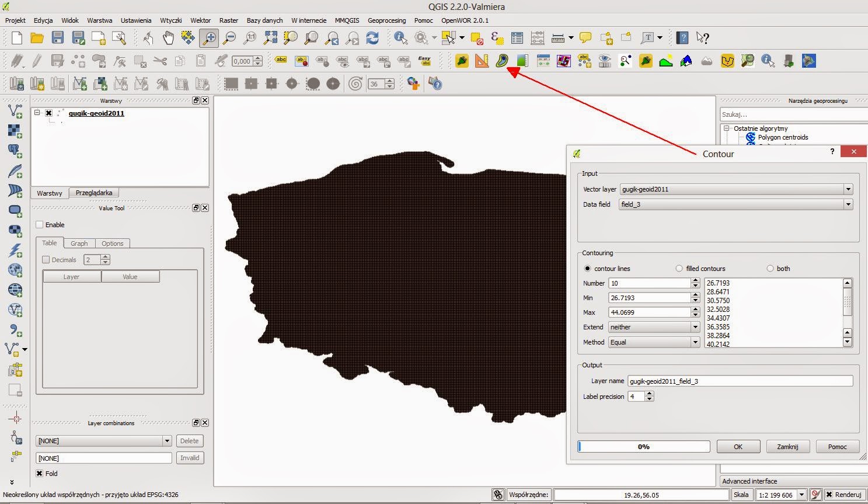Open the Extend dropdown showing neither
Screen dimensions: 868x504
(654, 327)
